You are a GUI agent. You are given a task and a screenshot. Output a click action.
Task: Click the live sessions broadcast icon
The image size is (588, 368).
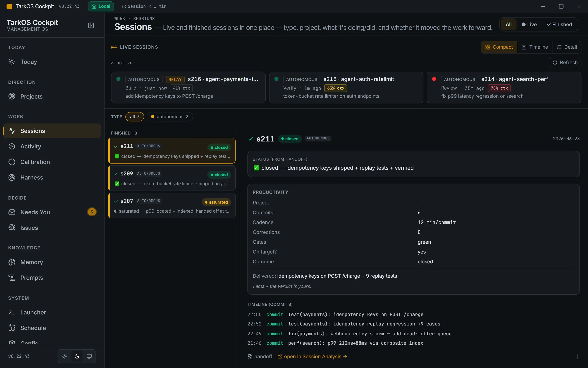[114, 47]
